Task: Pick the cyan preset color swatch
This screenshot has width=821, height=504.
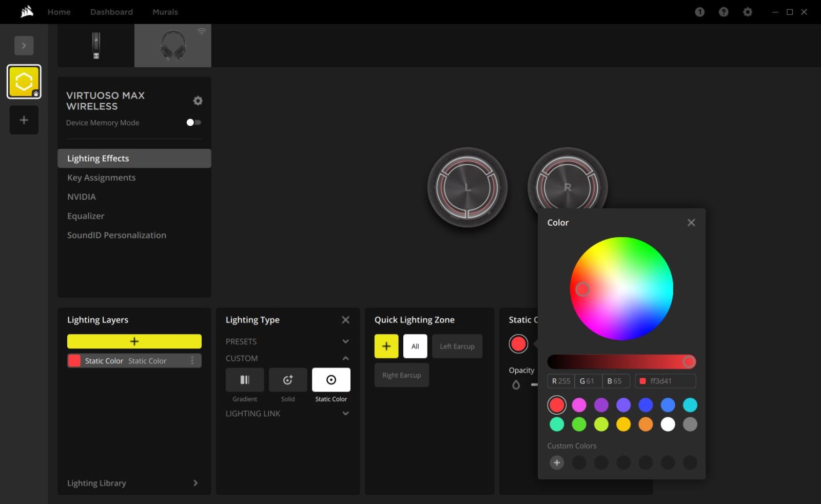Action: click(690, 405)
